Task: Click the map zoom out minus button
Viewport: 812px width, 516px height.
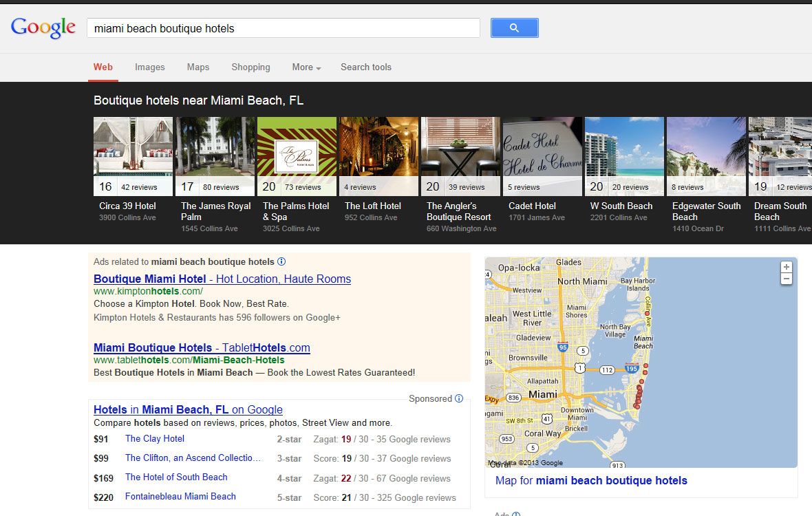Action: pyautogui.click(x=787, y=279)
